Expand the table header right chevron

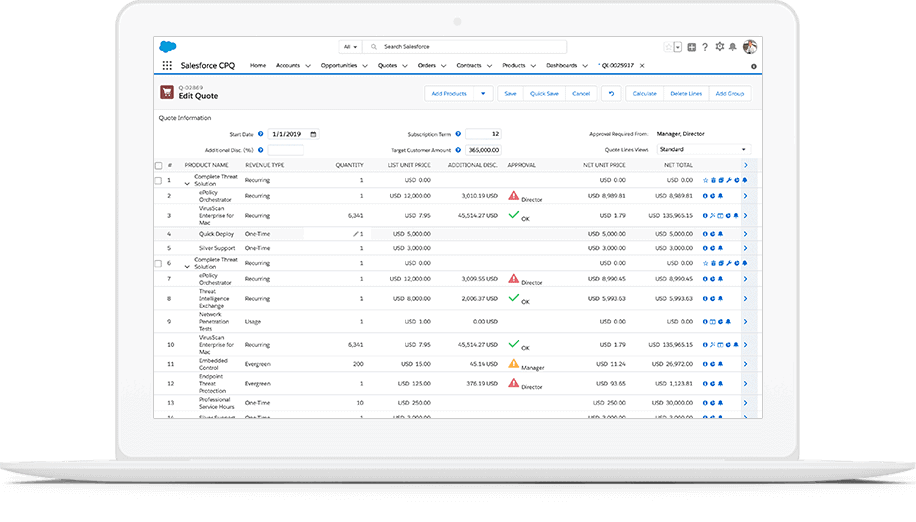coord(745,165)
